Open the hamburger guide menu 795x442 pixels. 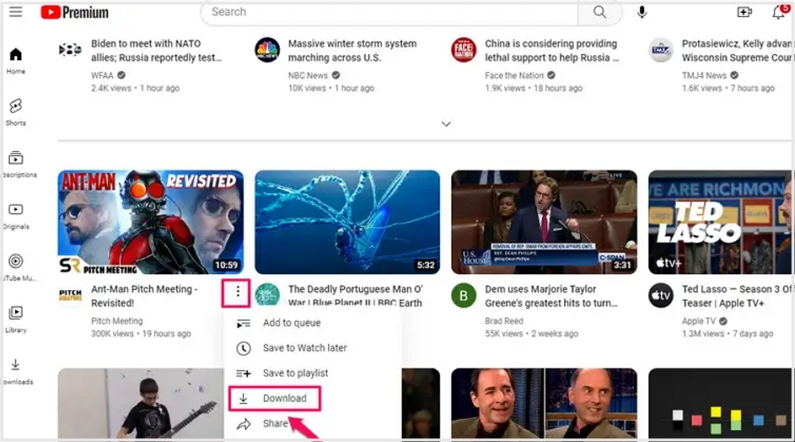16,12
